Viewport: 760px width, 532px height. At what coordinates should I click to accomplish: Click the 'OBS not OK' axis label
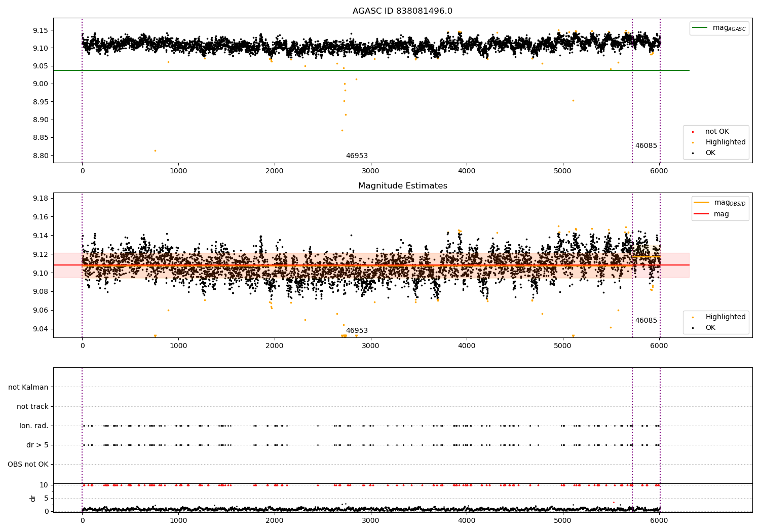[28, 465]
